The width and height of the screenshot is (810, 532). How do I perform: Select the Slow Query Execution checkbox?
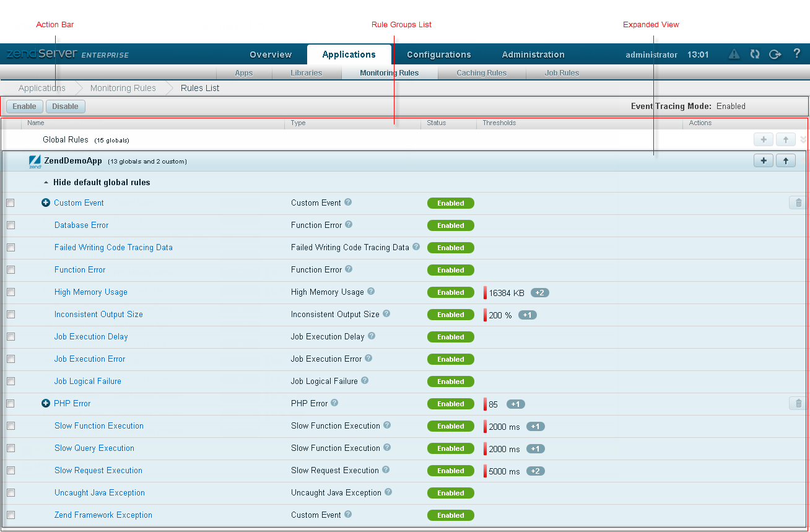tap(11, 448)
